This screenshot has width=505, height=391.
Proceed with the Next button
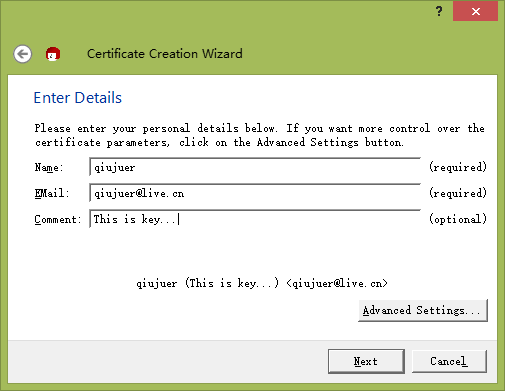pos(366,361)
